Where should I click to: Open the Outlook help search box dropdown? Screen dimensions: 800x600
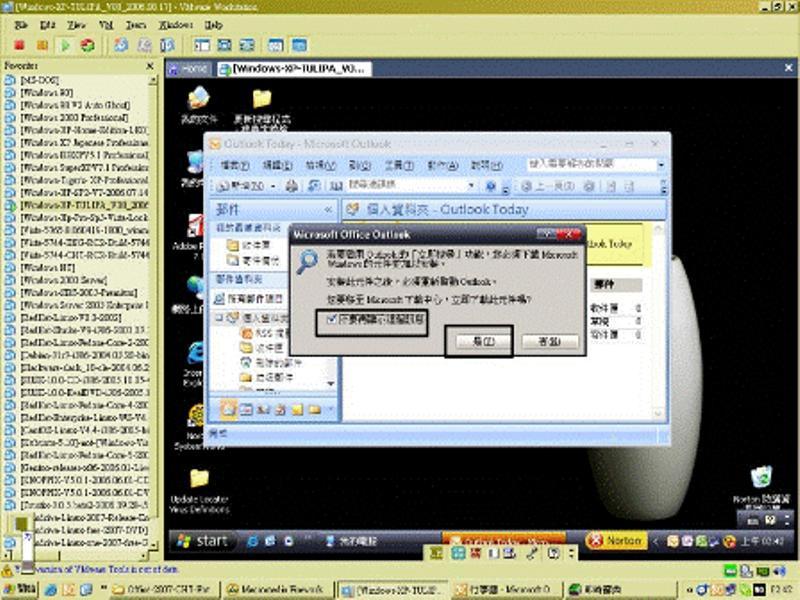[x=661, y=164]
